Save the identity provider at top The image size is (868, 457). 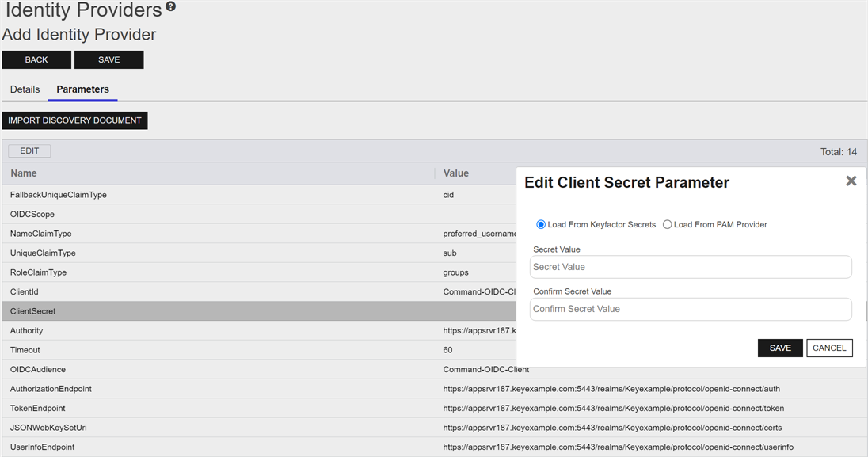click(109, 60)
